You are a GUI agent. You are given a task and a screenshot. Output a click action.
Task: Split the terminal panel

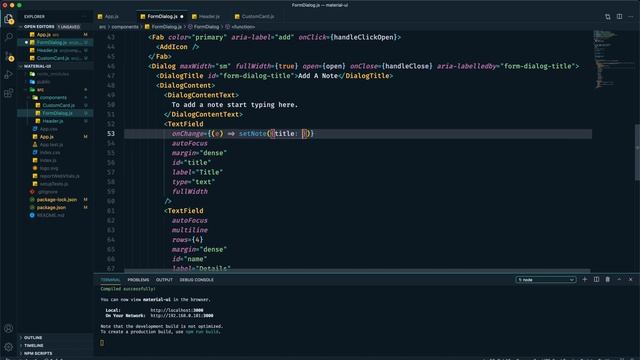pyautogui.click(x=596, y=280)
